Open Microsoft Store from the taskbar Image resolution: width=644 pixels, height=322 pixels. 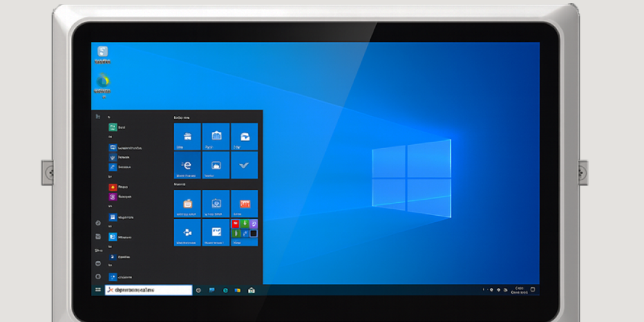[x=251, y=290]
